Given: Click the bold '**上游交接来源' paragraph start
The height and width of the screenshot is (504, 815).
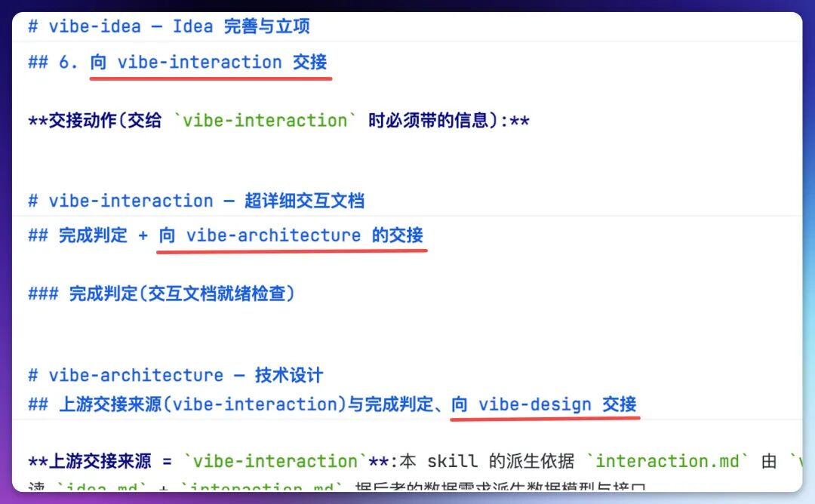Looking at the screenshot, I should coord(89,461).
